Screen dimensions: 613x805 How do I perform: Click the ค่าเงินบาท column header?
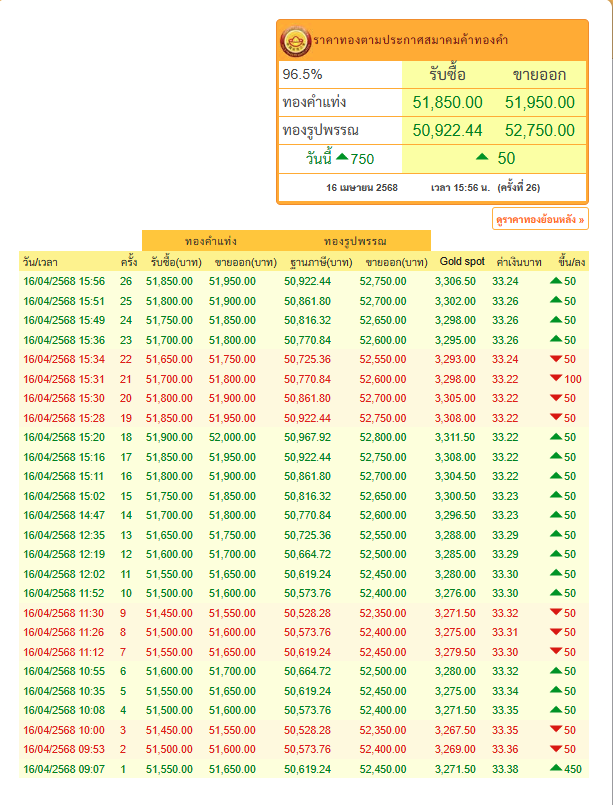[518, 262]
